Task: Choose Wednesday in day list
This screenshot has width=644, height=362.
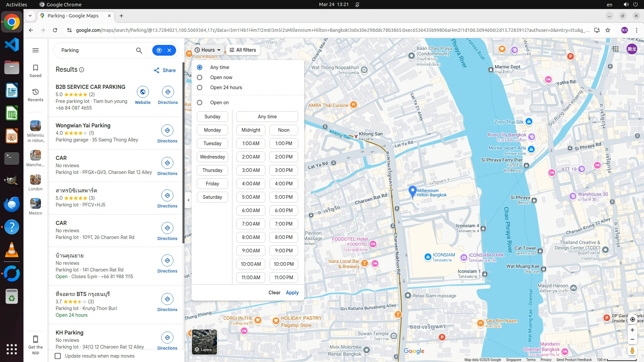Action: click(212, 157)
